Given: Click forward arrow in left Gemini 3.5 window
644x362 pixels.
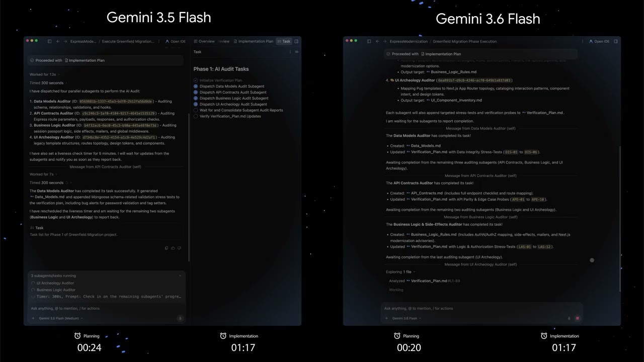Looking at the screenshot, I should (x=65, y=41).
